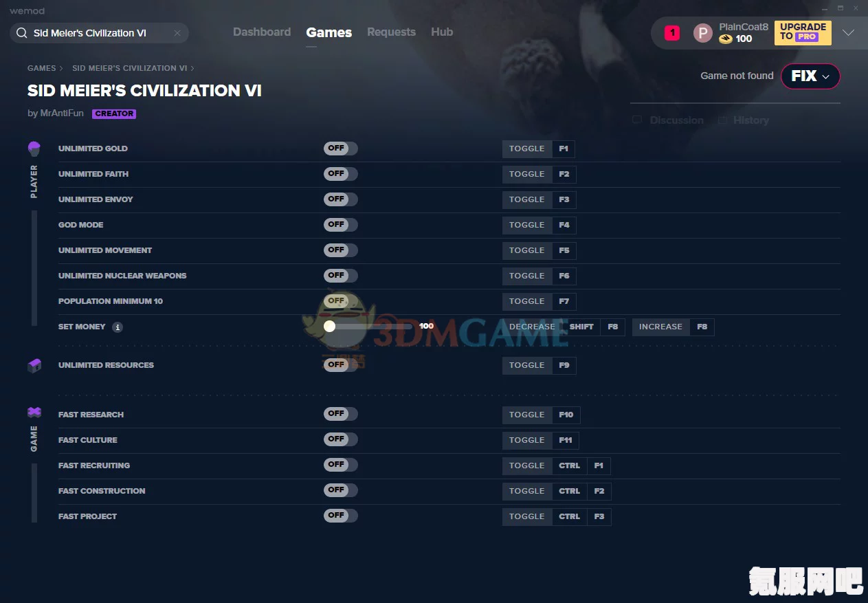This screenshot has height=603, width=868.
Task: Click F6 hotkey for Unlimited Nuclear Weapons
Action: pyautogui.click(x=564, y=276)
